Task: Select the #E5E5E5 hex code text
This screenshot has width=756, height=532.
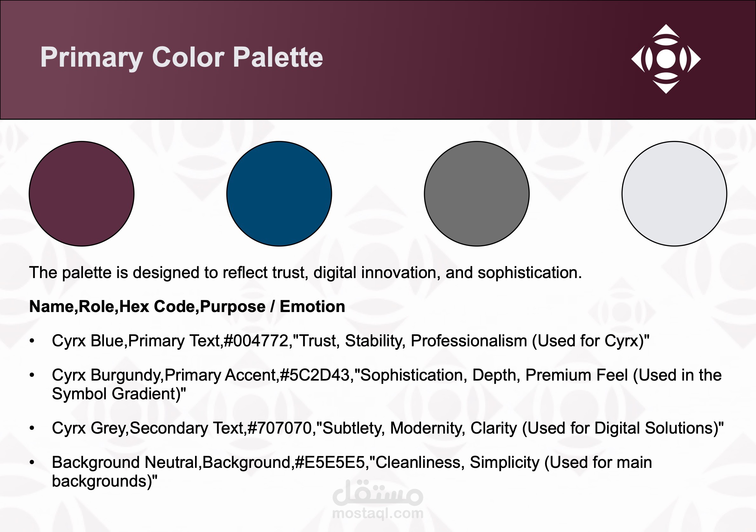Action: coord(330,462)
